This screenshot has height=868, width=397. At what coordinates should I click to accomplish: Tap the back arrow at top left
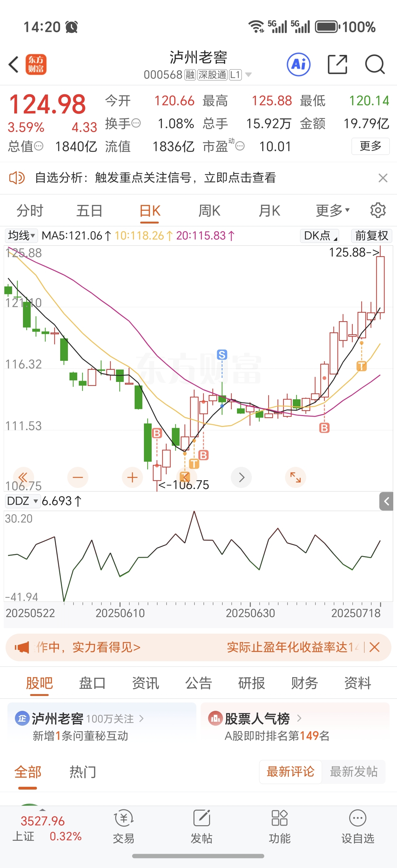(13, 64)
